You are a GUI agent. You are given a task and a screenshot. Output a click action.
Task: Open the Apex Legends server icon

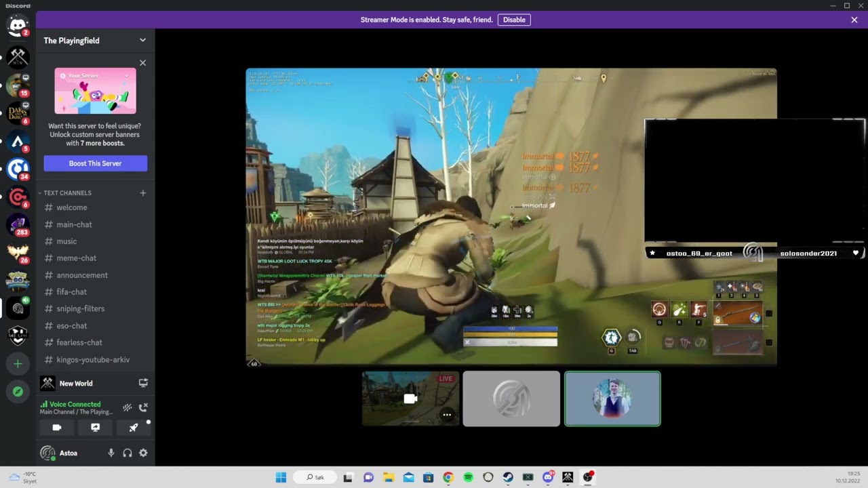[x=18, y=142]
